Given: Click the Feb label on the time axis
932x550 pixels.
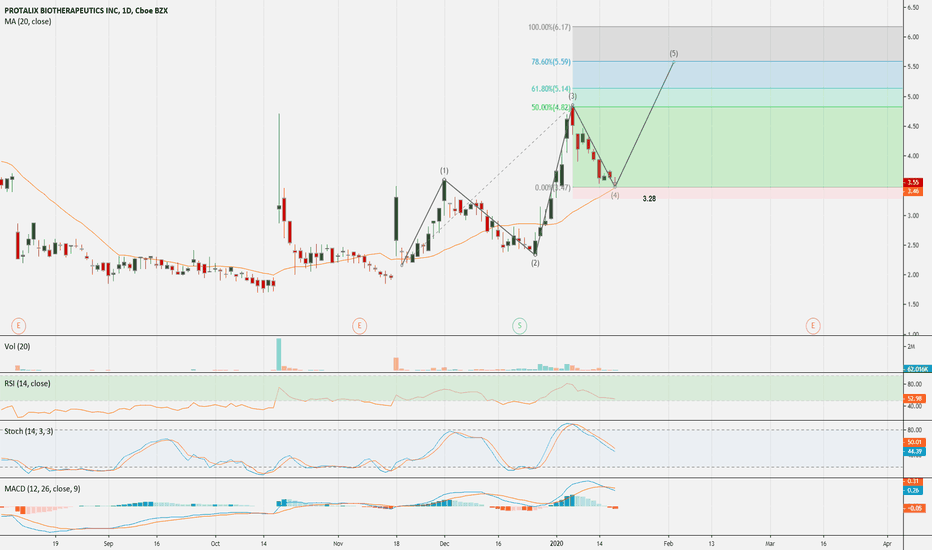Looking at the screenshot, I should coord(668,543).
